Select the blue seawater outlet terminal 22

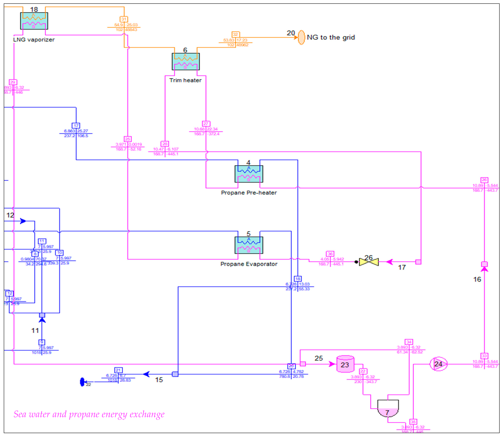click(82, 382)
